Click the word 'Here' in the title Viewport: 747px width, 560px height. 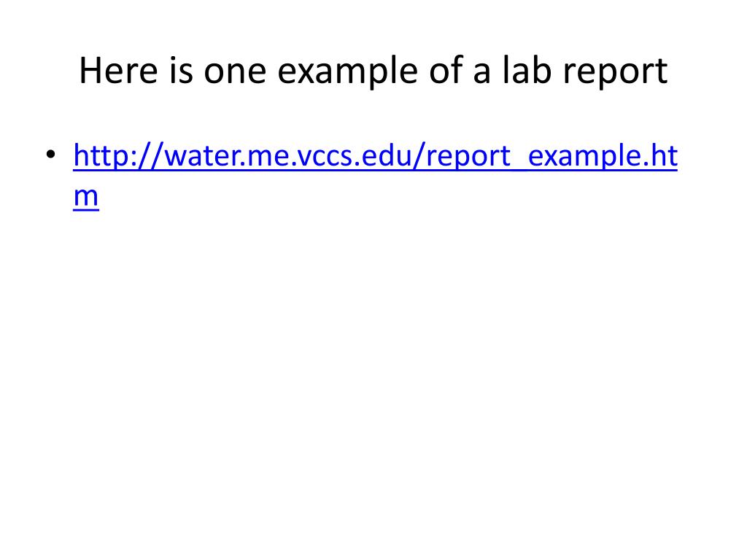(118, 71)
